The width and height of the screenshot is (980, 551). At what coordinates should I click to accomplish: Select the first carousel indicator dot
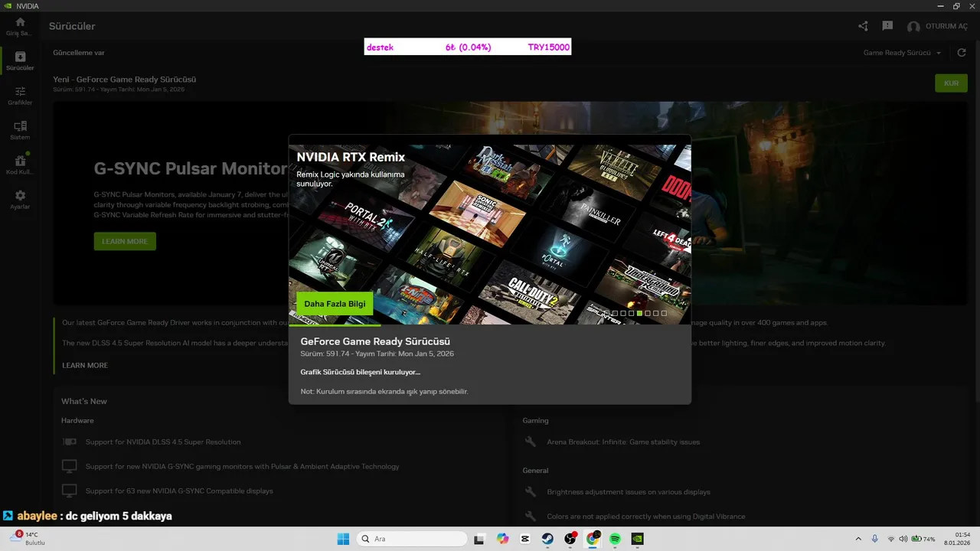click(606, 313)
